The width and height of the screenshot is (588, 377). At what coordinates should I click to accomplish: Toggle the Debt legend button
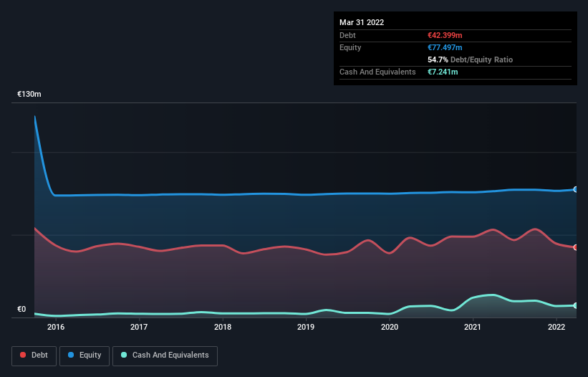(34, 355)
